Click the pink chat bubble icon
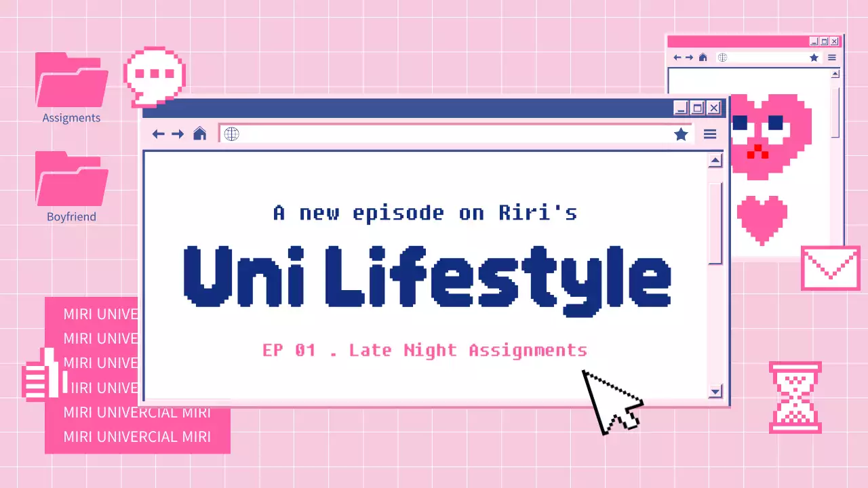The image size is (868, 488). coord(154,76)
